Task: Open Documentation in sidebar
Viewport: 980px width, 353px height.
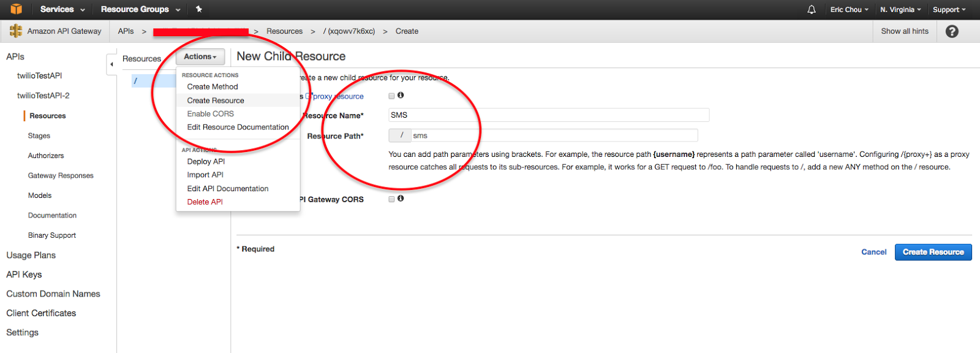Action: (52, 216)
